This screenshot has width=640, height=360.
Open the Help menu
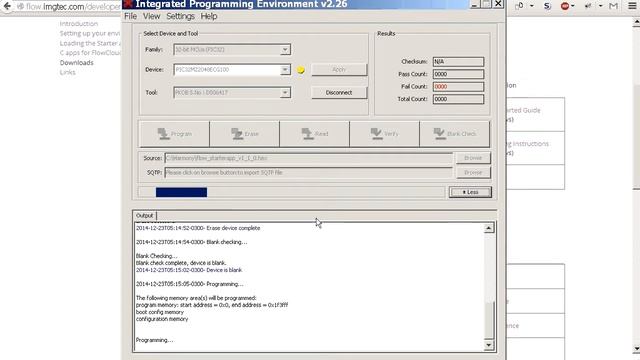[209, 16]
